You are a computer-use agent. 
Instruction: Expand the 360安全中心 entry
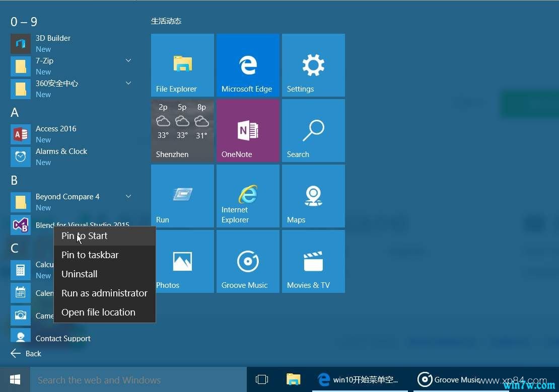[x=128, y=83]
